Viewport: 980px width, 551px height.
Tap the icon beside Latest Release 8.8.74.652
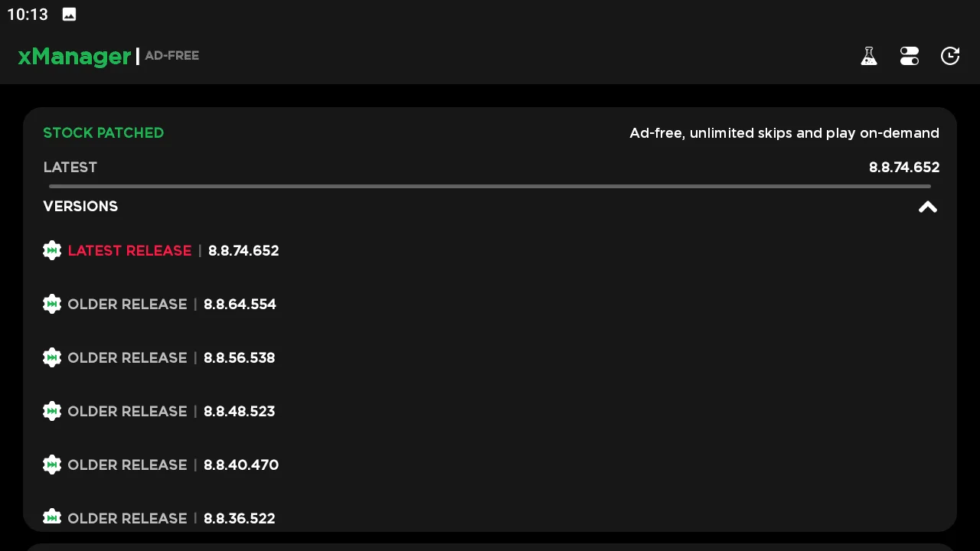(x=52, y=250)
